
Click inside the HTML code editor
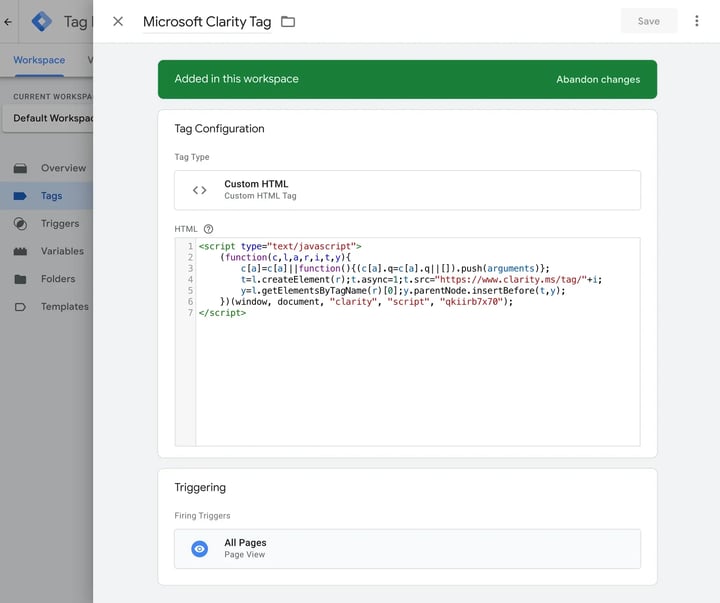(417, 342)
